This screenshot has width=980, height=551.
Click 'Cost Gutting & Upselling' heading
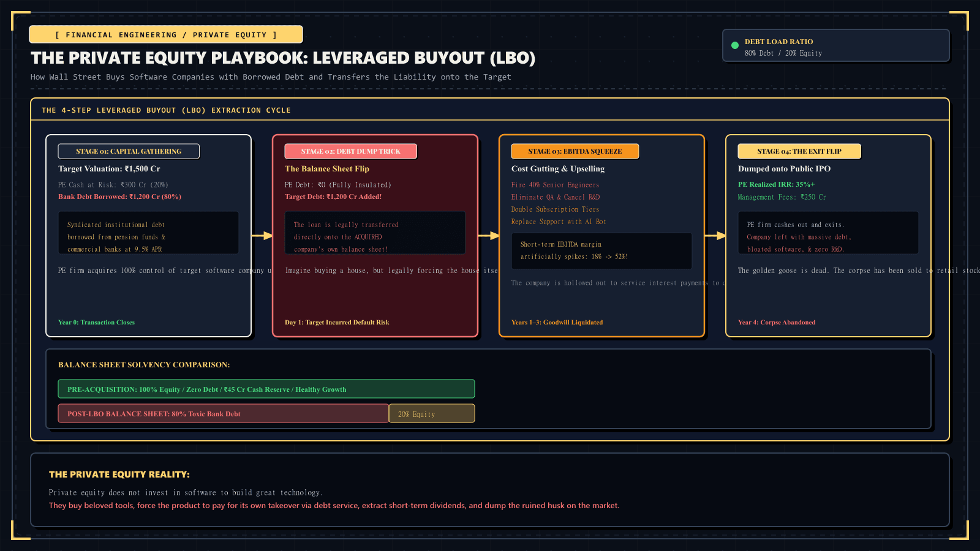click(558, 169)
